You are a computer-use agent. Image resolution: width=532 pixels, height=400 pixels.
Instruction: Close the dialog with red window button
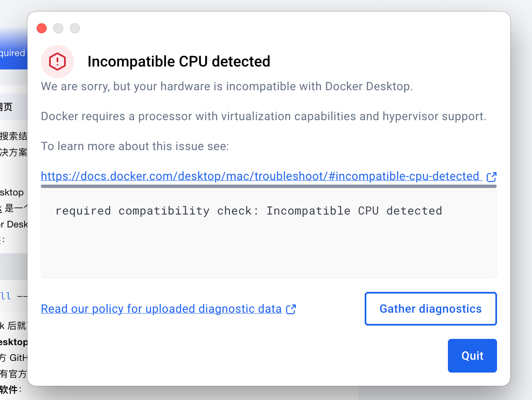pyautogui.click(x=42, y=28)
